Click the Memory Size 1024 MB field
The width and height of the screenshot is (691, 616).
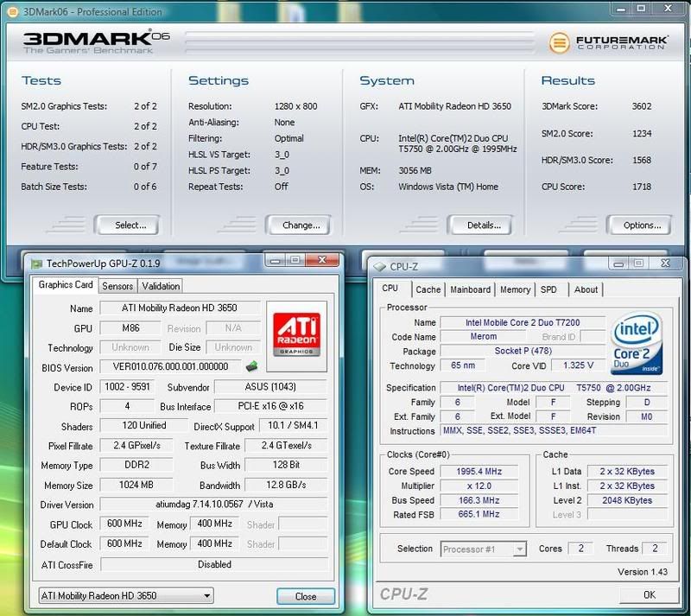click(136, 485)
